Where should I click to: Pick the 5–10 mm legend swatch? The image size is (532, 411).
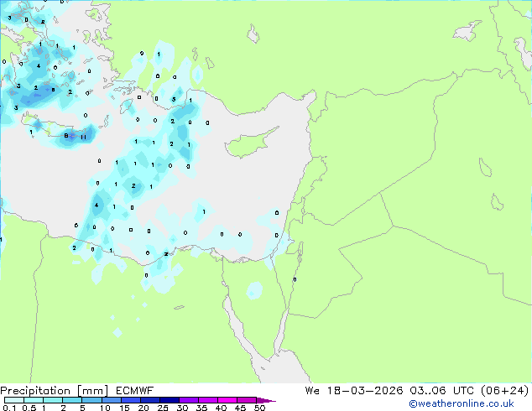(x=91, y=400)
